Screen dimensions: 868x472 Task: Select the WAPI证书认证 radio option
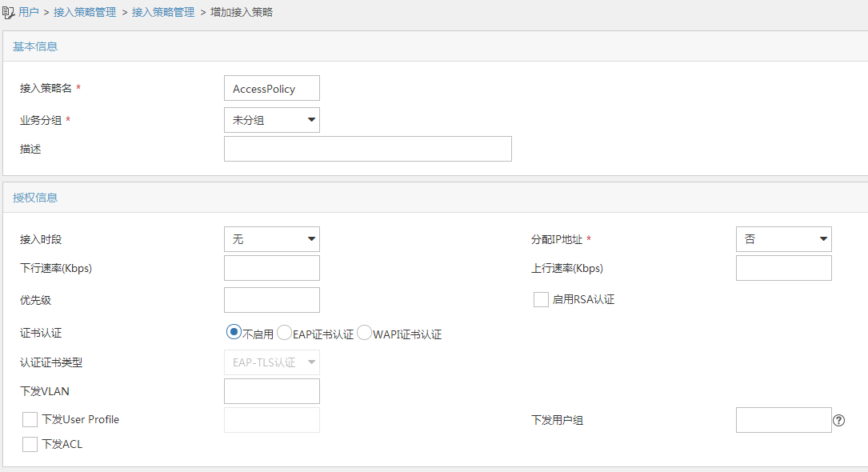(x=364, y=333)
